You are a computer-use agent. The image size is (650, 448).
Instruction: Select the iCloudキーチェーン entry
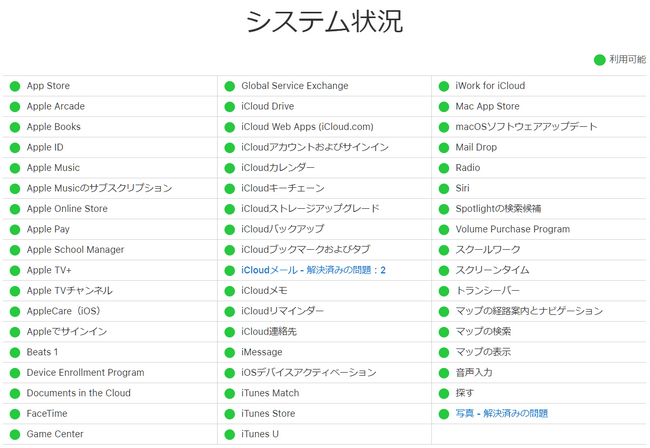(x=283, y=188)
